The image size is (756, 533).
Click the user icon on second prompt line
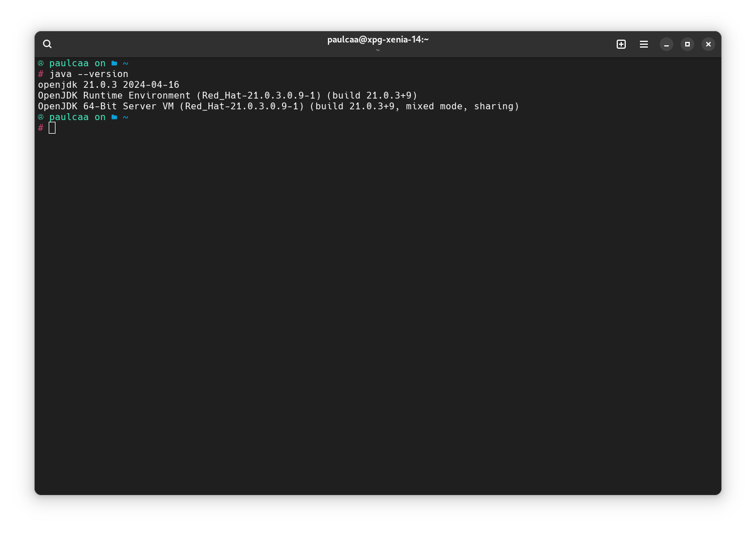(x=41, y=117)
